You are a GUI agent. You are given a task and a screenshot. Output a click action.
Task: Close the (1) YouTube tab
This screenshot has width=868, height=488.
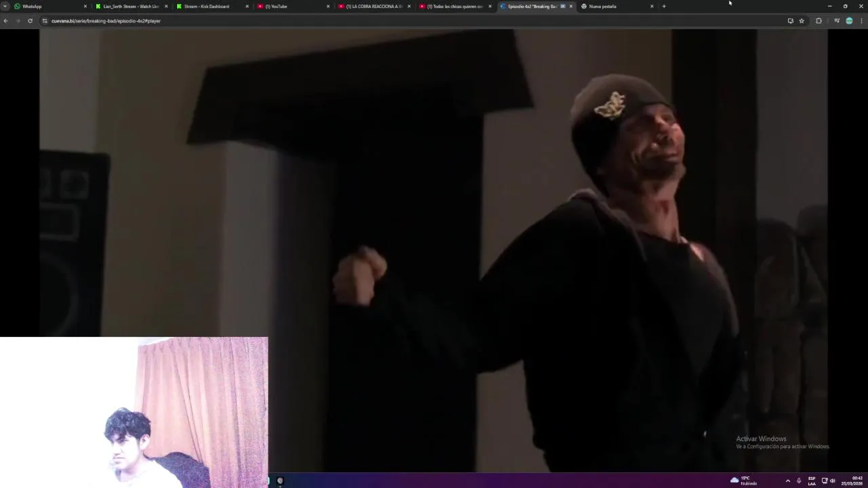[x=328, y=6]
